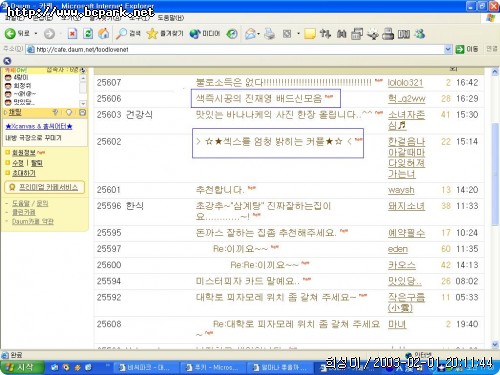Image resolution: width=500 pixels, height=375 pixels.
Task: Open the 검색 search magnifier button
Action: pos(128,33)
